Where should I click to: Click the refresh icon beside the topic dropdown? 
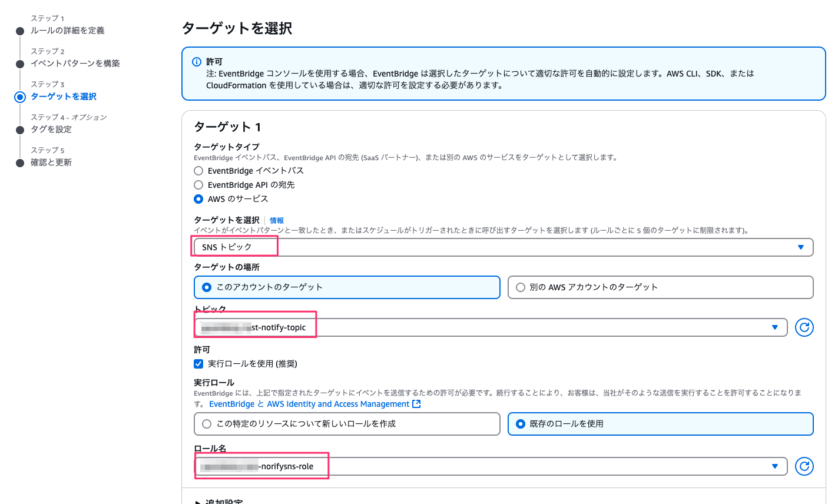(x=804, y=327)
